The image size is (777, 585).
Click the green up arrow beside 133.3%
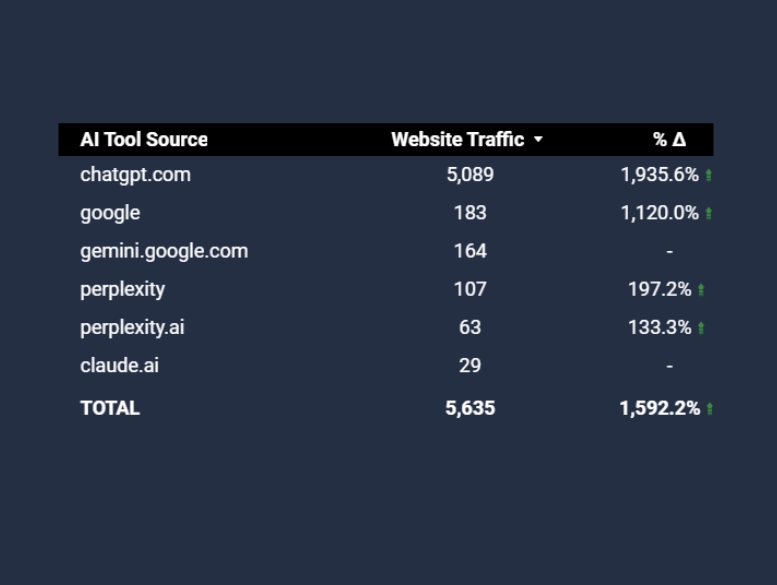tap(701, 328)
